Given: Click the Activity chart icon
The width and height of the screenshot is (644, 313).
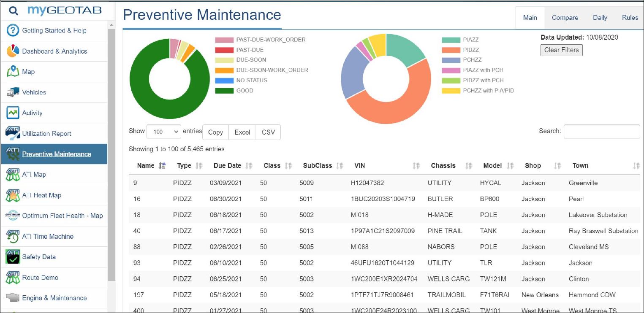Looking at the screenshot, I should point(13,113).
